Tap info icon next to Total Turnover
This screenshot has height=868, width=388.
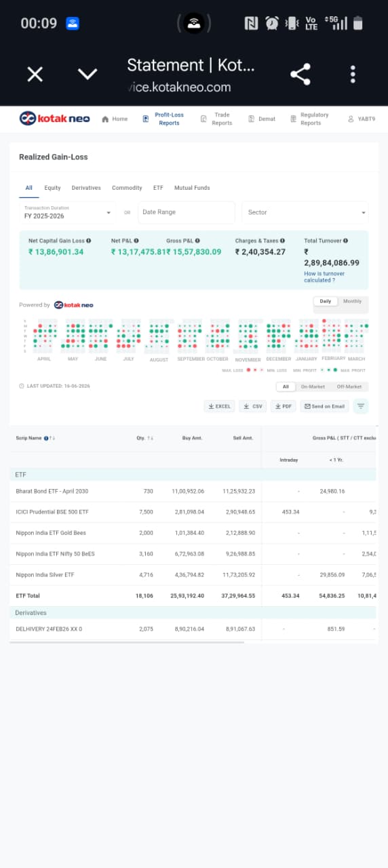tap(346, 241)
